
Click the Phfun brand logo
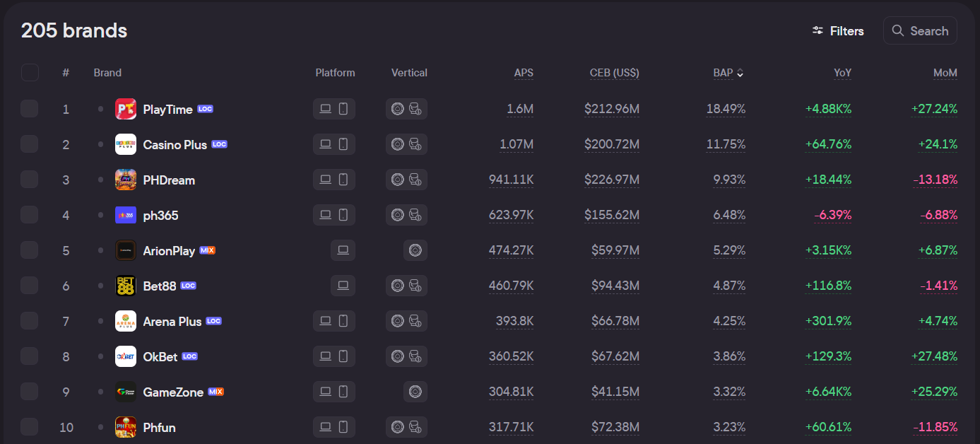point(126,427)
